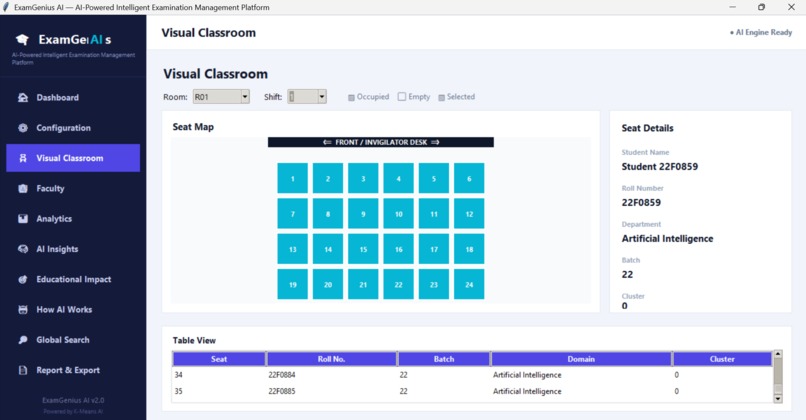Click the Configuration gear icon

point(23,128)
